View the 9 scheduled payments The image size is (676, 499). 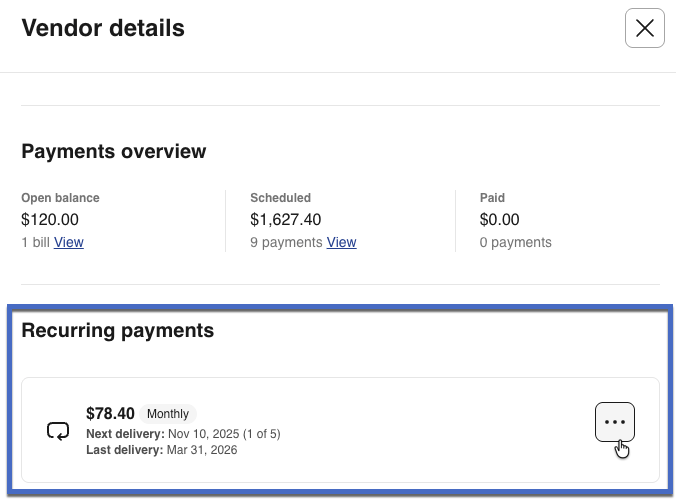pyautogui.click(x=341, y=242)
